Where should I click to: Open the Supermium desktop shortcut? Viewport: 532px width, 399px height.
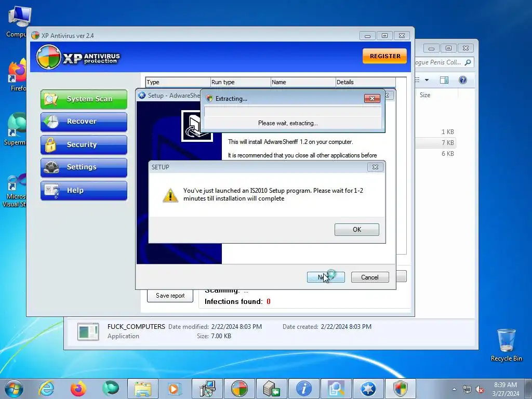16,129
